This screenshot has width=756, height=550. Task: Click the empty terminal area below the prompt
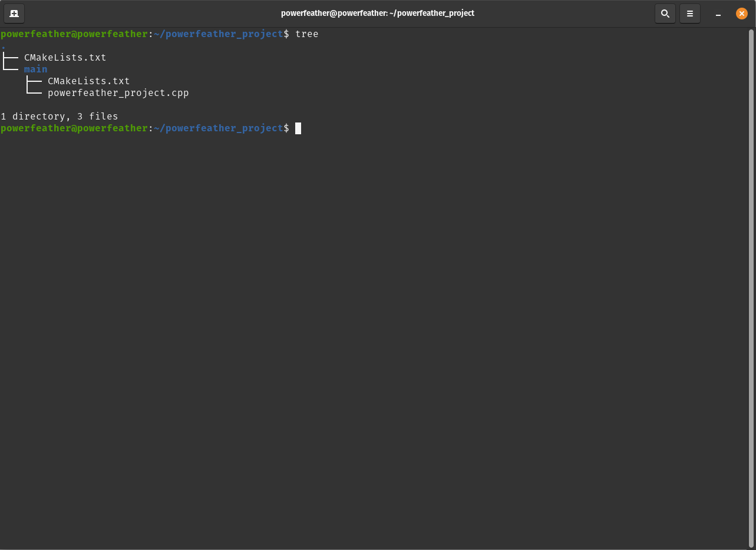click(x=377, y=294)
